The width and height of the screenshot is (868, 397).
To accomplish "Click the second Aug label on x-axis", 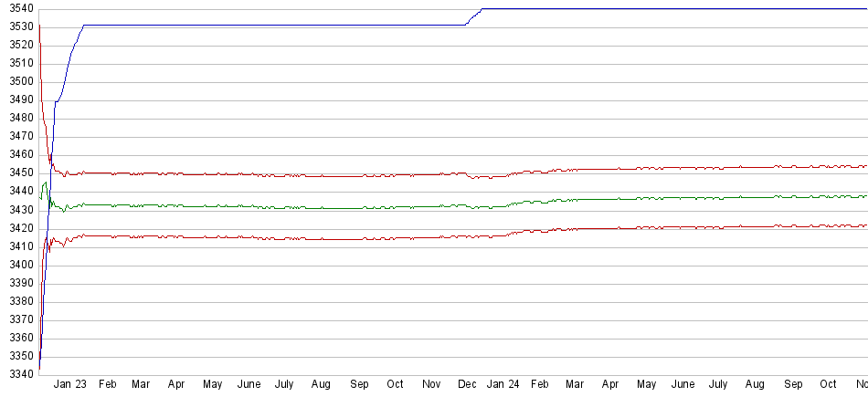I will point(755,385).
